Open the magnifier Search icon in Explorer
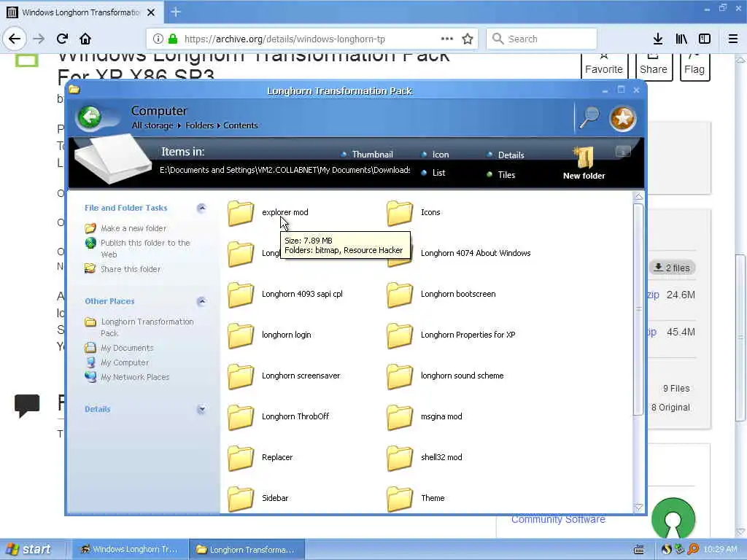 click(589, 117)
